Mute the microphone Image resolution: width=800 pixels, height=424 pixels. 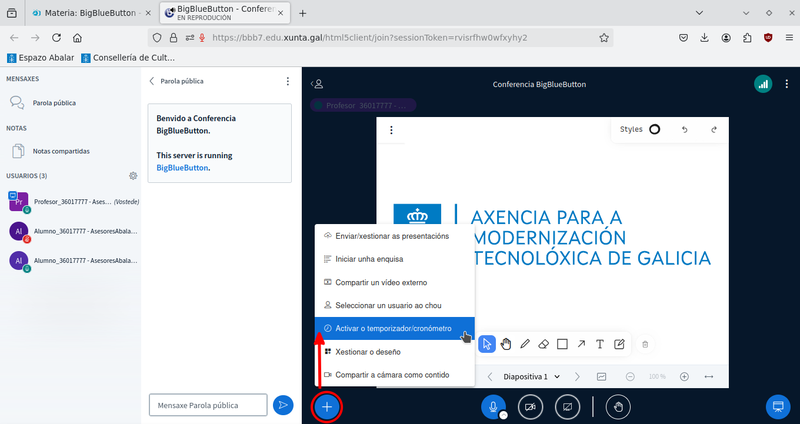coord(491,406)
